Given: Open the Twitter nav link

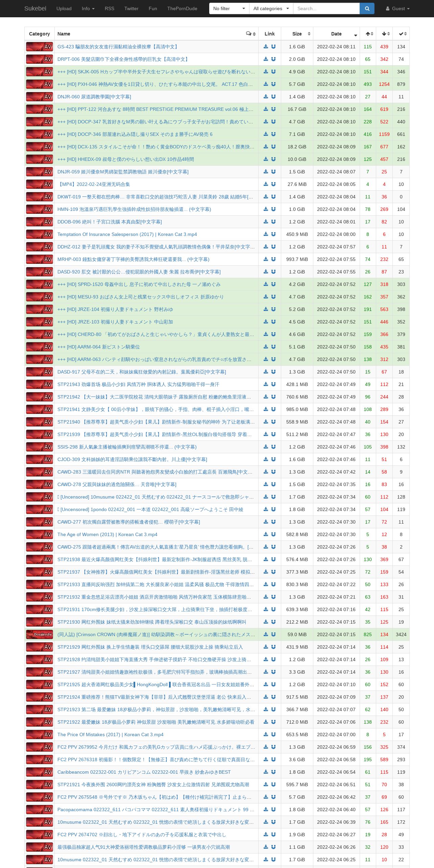Looking at the screenshot, I should click(x=131, y=8).
